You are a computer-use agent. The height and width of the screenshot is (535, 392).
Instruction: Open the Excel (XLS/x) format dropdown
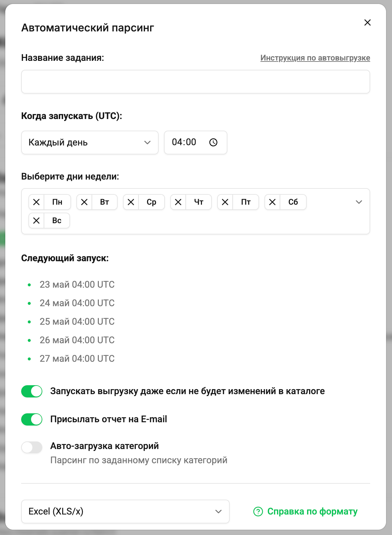pyautogui.click(x=125, y=512)
